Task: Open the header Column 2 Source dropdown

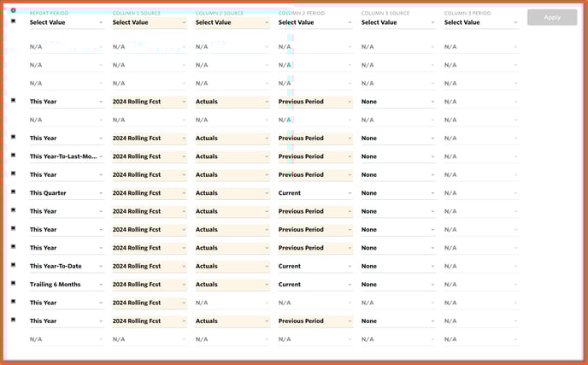Action: point(232,22)
